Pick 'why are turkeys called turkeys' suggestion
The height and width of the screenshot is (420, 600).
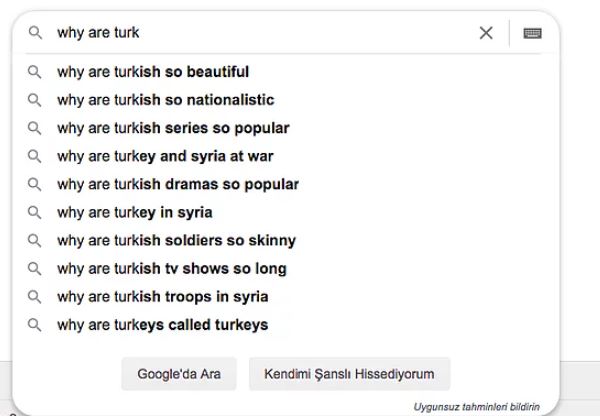pos(163,325)
